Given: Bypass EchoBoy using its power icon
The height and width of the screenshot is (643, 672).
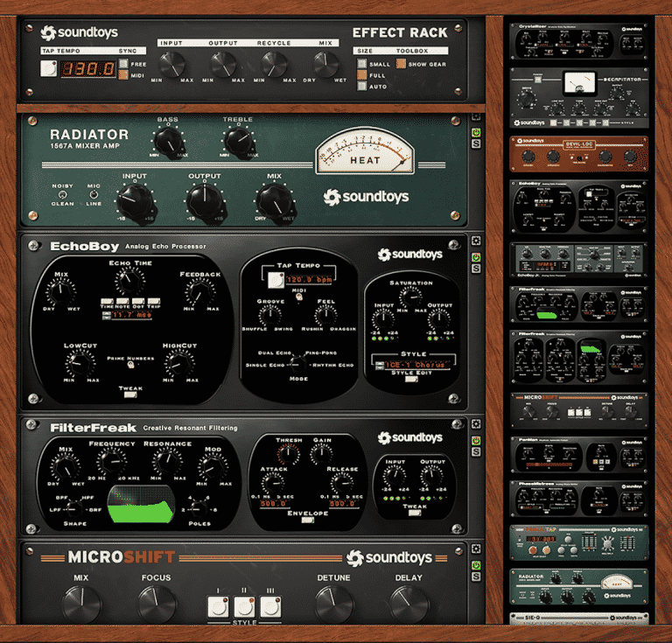Looking at the screenshot, I should (476, 257).
